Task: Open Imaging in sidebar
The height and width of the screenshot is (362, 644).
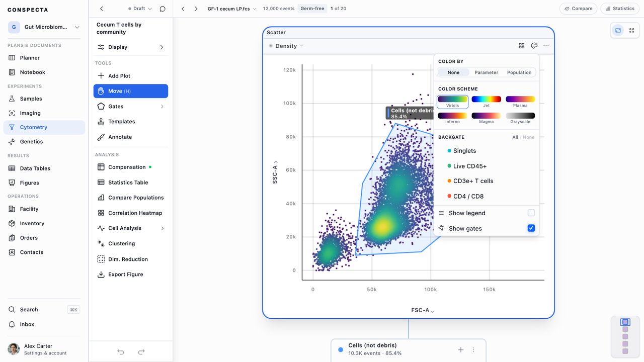Action: [x=44, y=113]
